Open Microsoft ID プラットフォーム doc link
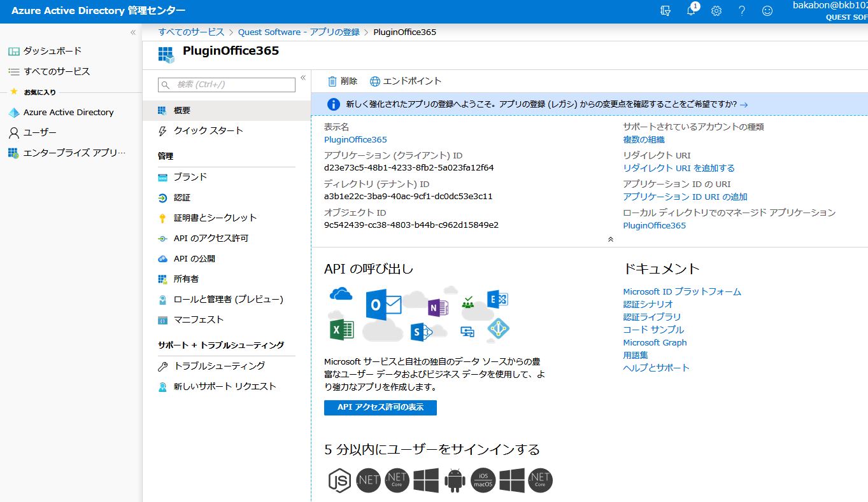Viewport: 868px width, 502px height. point(682,291)
